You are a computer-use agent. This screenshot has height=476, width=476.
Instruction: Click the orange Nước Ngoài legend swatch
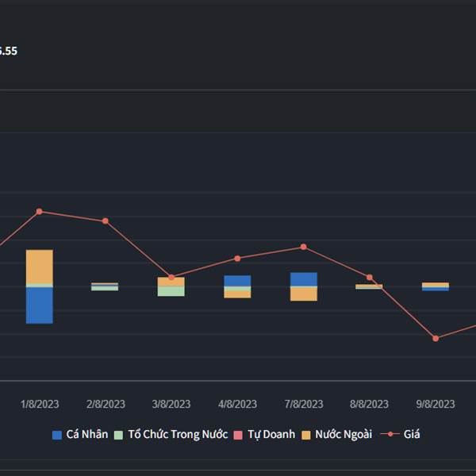coord(306,435)
